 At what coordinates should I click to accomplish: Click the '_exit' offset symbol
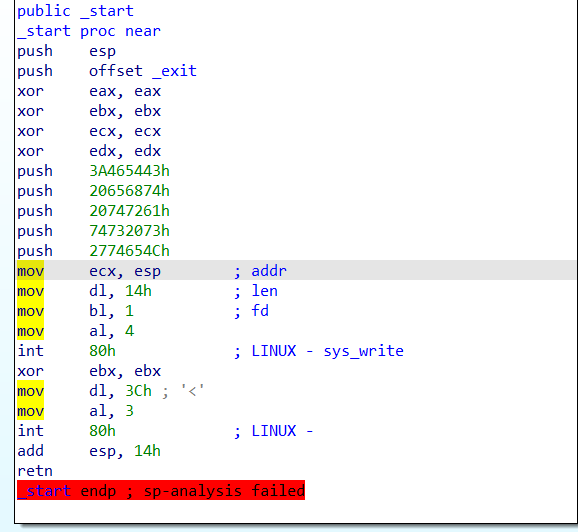(x=174, y=71)
